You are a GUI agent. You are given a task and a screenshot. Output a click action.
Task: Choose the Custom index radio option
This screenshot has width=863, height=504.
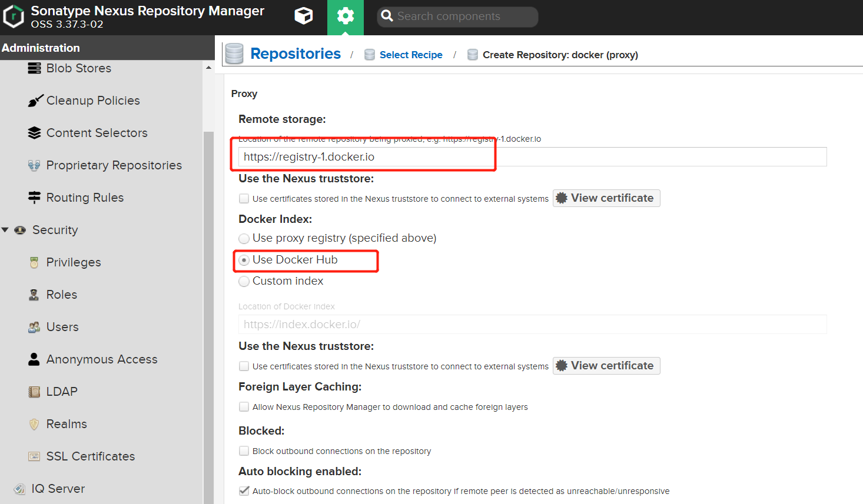[x=244, y=281]
